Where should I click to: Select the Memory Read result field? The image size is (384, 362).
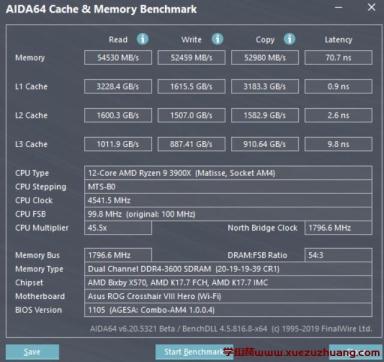tap(118, 58)
